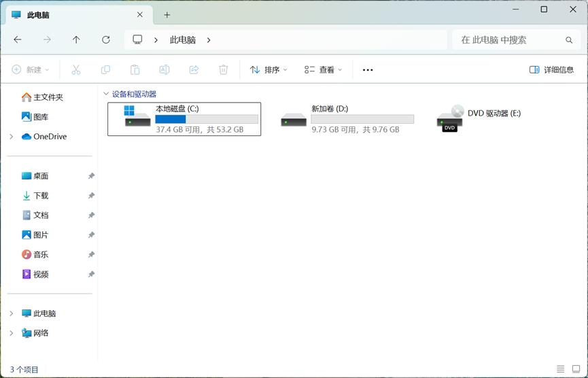
Task: Click the Rename icon in toolbar
Action: (165, 69)
